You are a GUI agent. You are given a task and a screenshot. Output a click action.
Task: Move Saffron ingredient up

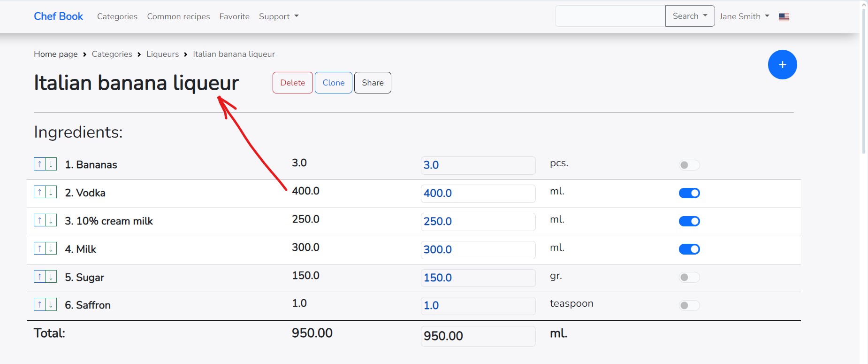pyautogui.click(x=40, y=304)
